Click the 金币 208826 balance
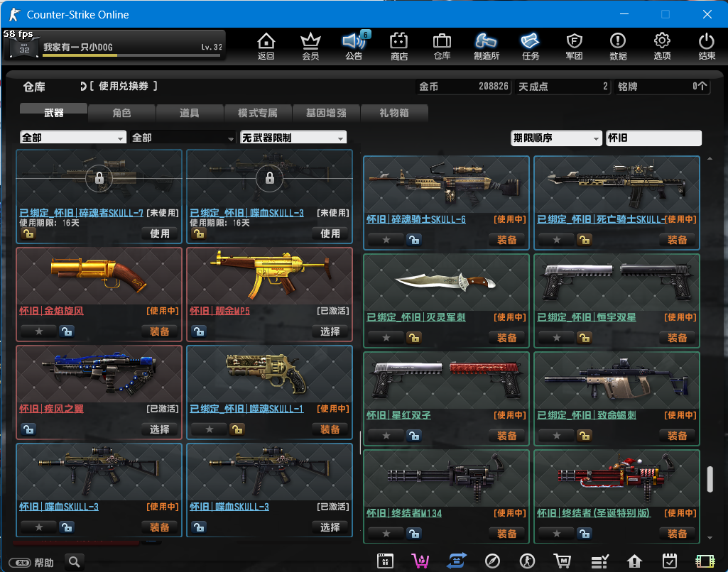 464,87
